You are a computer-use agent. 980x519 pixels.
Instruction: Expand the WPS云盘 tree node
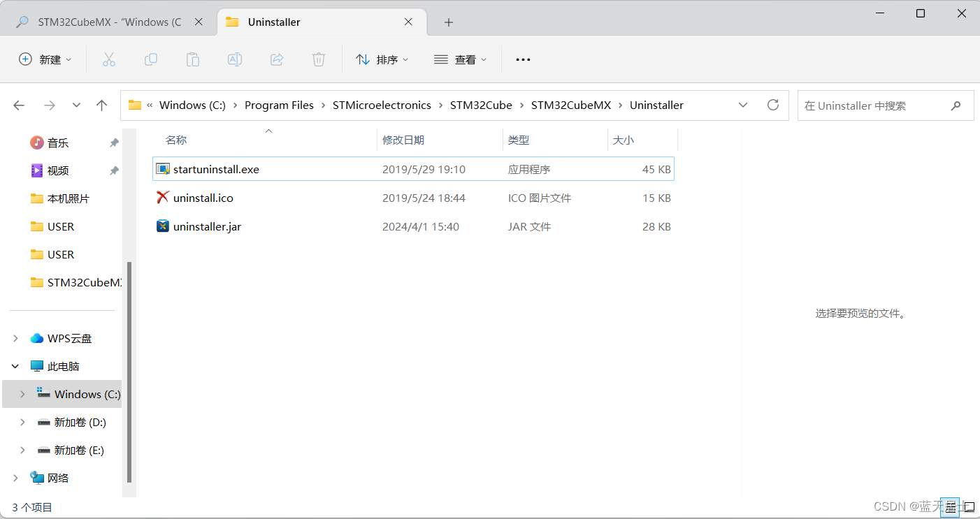click(15, 338)
